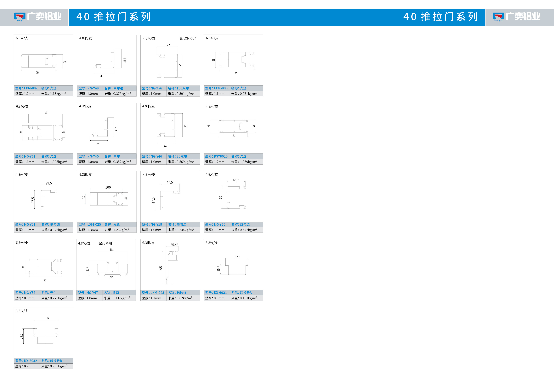The height and width of the screenshot is (392, 554).
Task: Click the '型号: NG-Y19' label
Action: 152,224
